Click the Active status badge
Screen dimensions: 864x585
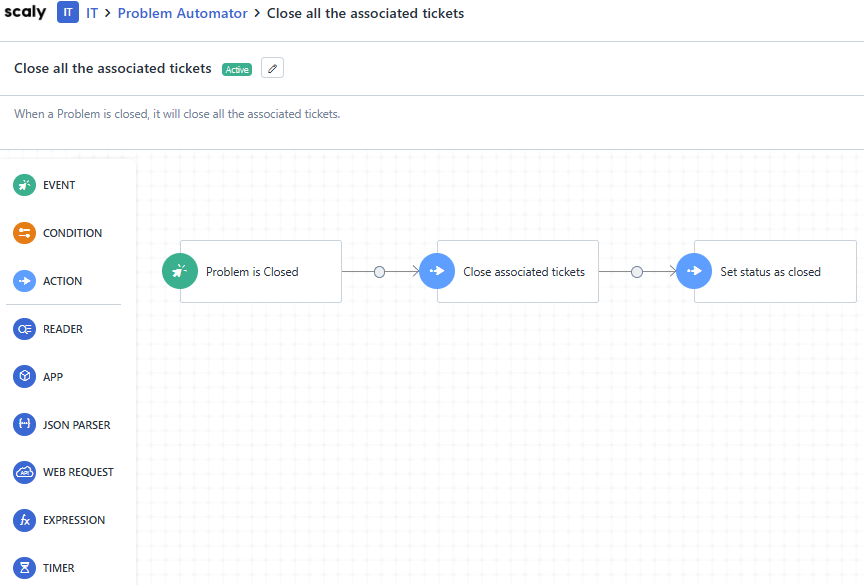tap(237, 69)
